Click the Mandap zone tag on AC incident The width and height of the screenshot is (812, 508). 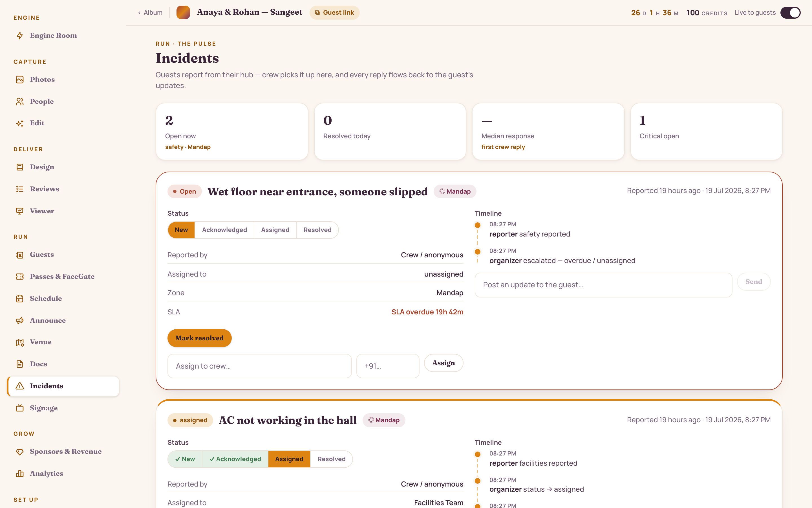pyautogui.click(x=384, y=420)
